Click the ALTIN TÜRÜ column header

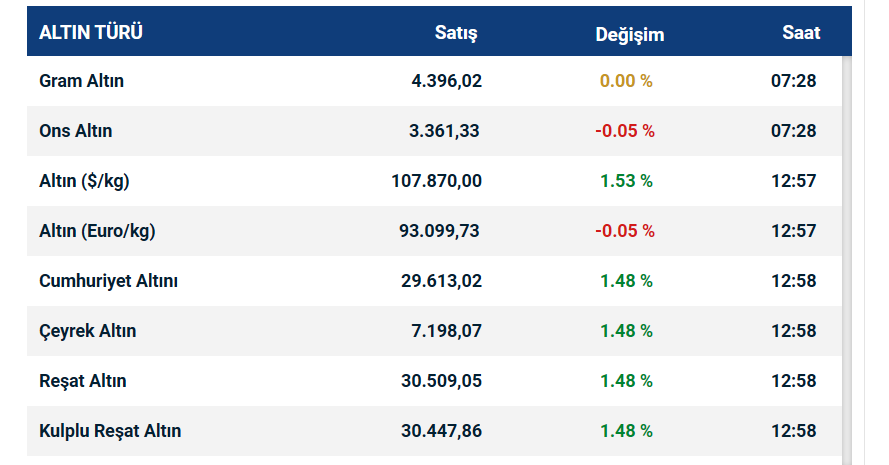pyautogui.click(x=91, y=32)
